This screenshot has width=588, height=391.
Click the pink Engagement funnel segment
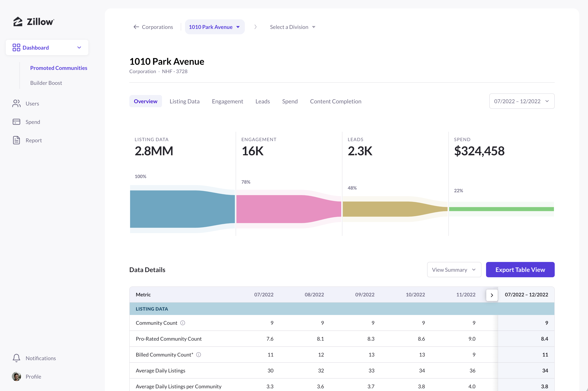(288, 209)
